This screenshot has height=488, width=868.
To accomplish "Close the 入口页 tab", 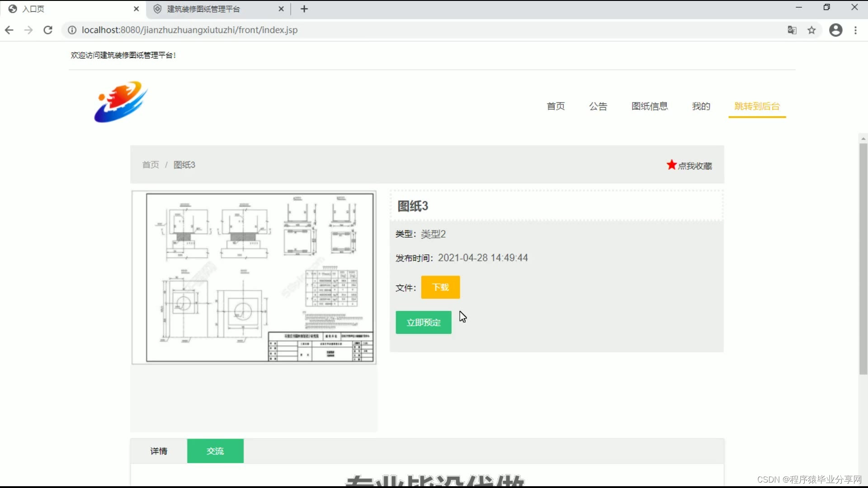I will [x=137, y=9].
